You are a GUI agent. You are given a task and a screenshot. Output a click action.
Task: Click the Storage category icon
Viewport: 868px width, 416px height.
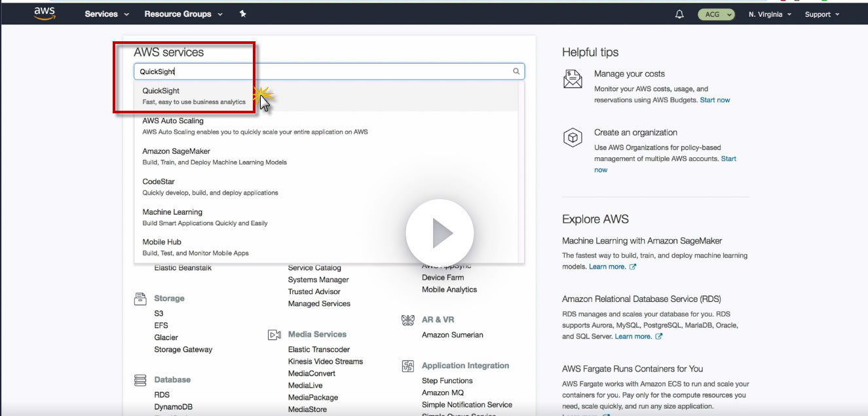[140, 299]
